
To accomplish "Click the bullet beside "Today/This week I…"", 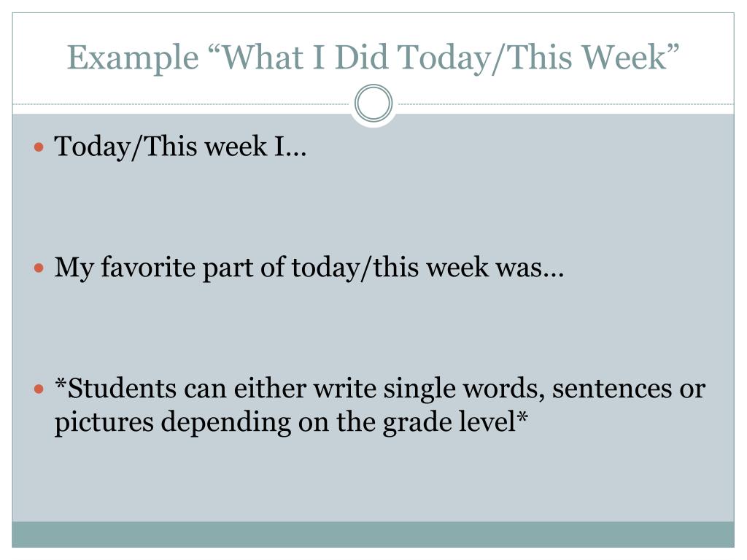I will point(39,148).
